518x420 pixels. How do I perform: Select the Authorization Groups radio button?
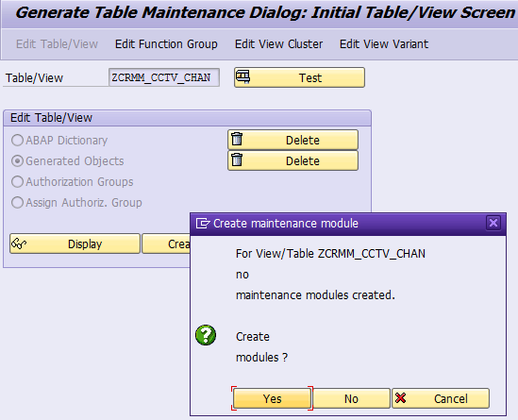(x=17, y=182)
